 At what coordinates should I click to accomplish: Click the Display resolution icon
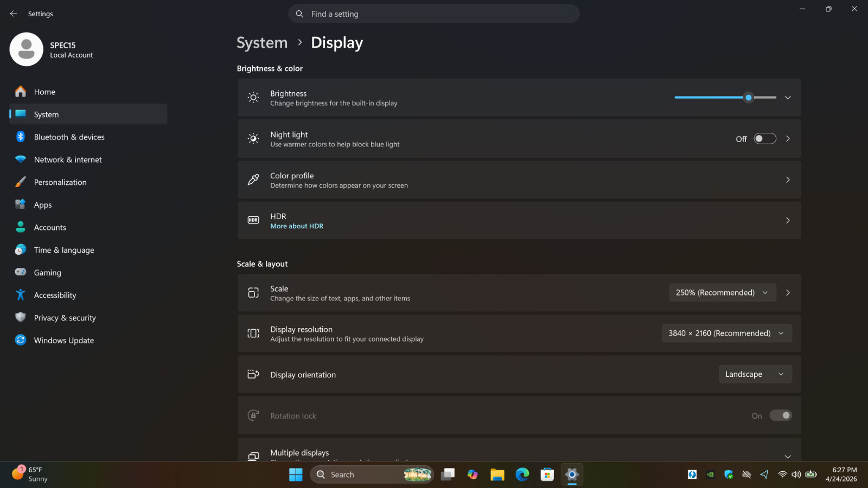click(x=253, y=333)
